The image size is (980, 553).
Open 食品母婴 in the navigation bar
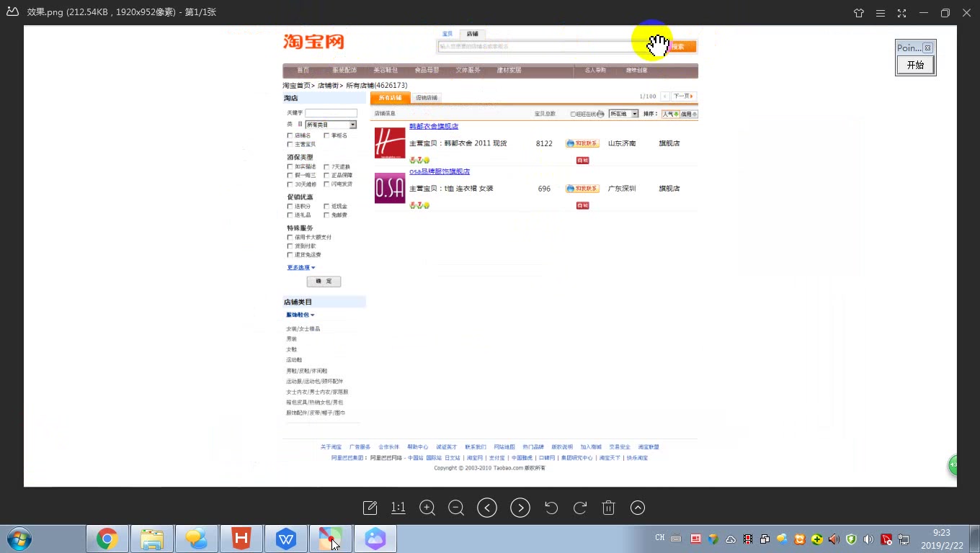point(427,71)
